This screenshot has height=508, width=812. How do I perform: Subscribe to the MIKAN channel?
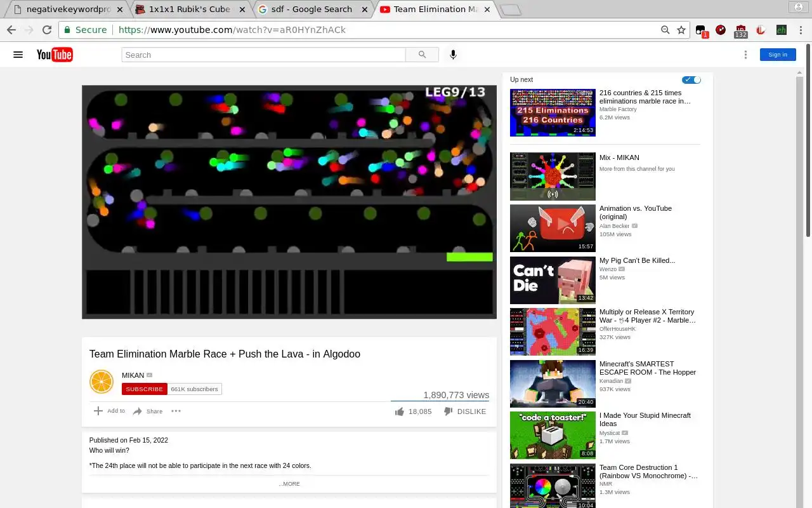coord(145,389)
